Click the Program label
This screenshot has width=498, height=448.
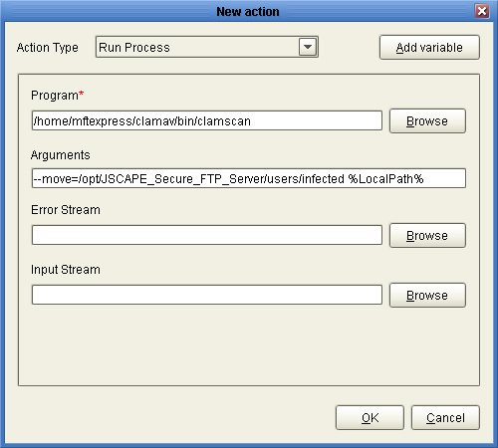tap(57, 96)
